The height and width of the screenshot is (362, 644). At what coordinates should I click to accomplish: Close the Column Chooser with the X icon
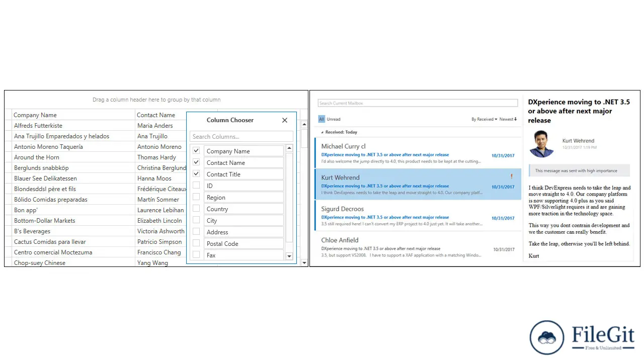[x=285, y=120]
